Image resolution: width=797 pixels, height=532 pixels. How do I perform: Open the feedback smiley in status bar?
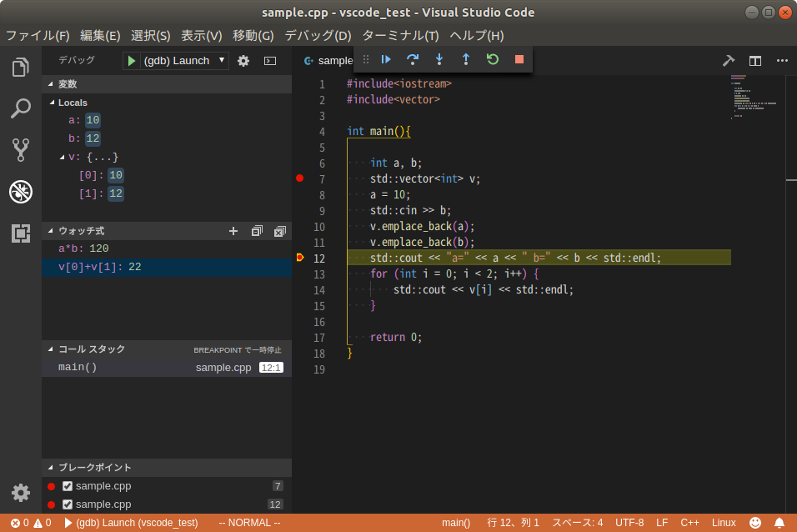coord(756,523)
